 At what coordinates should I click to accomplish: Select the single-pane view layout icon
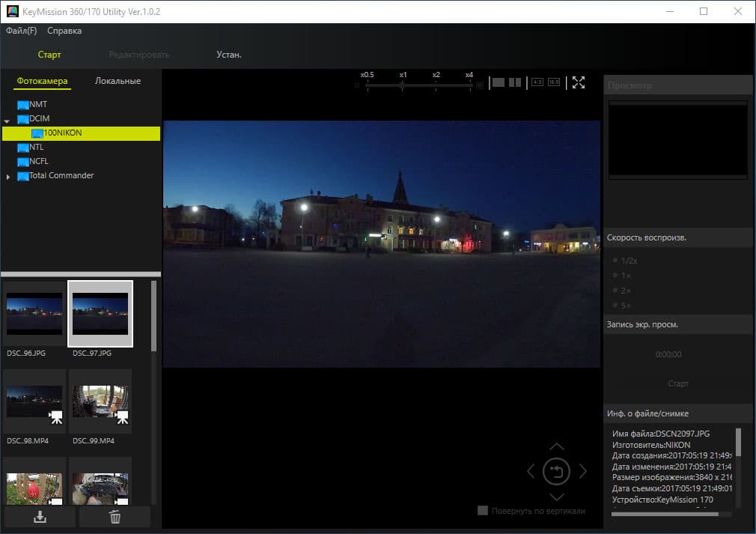(498, 82)
